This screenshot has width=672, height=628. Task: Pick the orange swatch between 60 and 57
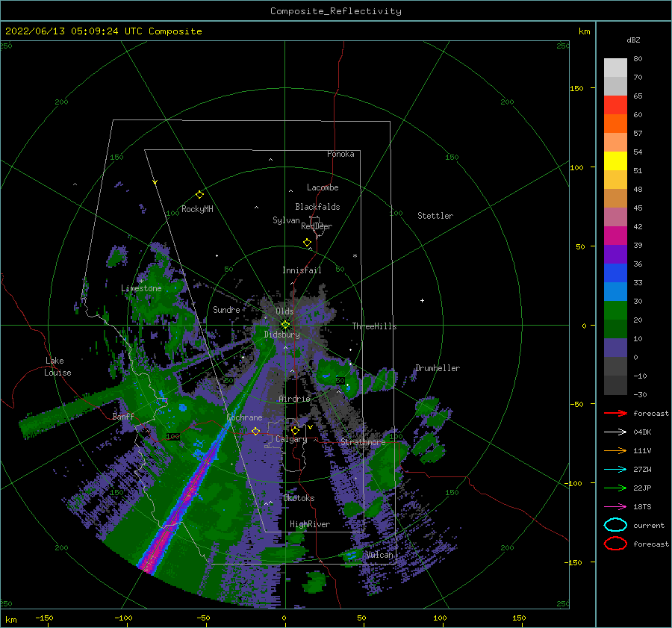click(x=615, y=123)
